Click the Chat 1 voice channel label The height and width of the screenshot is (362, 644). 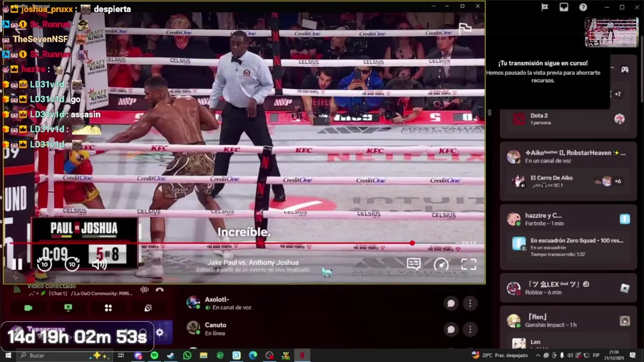click(x=58, y=293)
